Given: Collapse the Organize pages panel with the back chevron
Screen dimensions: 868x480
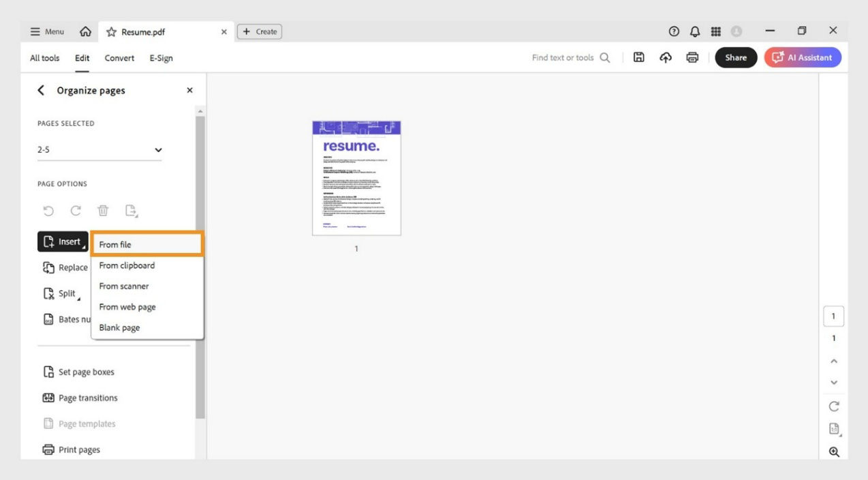Looking at the screenshot, I should pyautogui.click(x=40, y=89).
